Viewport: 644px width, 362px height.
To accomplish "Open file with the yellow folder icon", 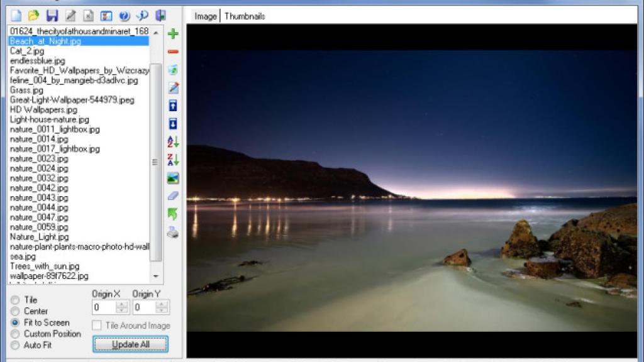I will coord(34,16).
